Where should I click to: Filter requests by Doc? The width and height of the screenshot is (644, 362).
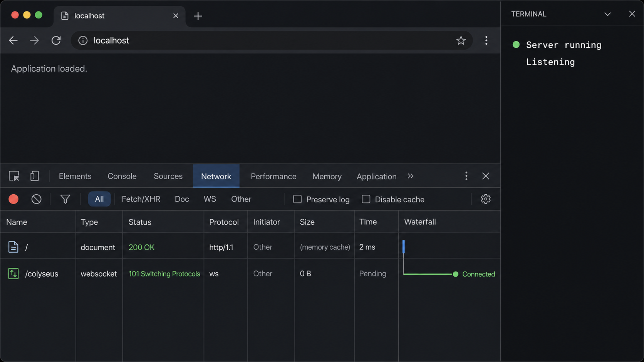(x=182, y=199)
